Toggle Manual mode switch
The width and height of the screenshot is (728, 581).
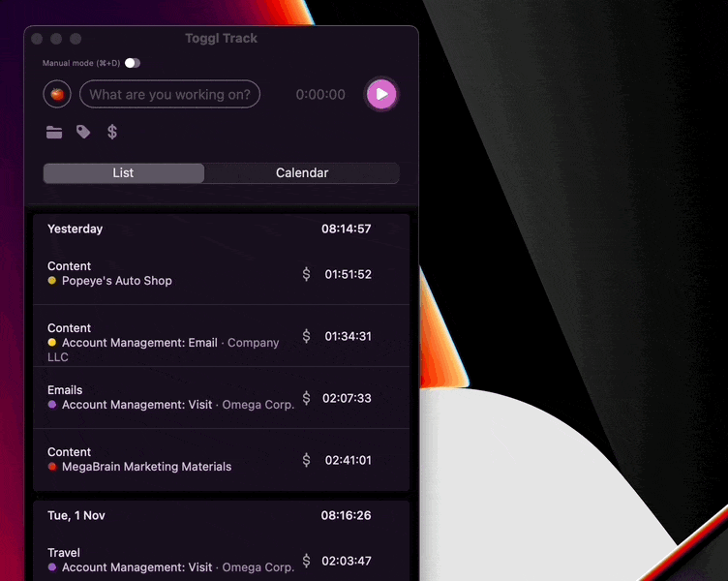pyautogui.click(x=132, y=63)
